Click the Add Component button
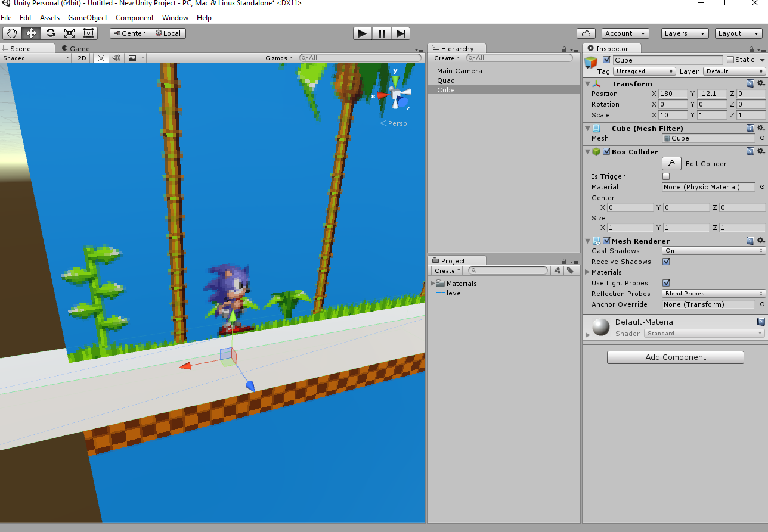Viewport: 768px width, 532px height. point(675,357)
